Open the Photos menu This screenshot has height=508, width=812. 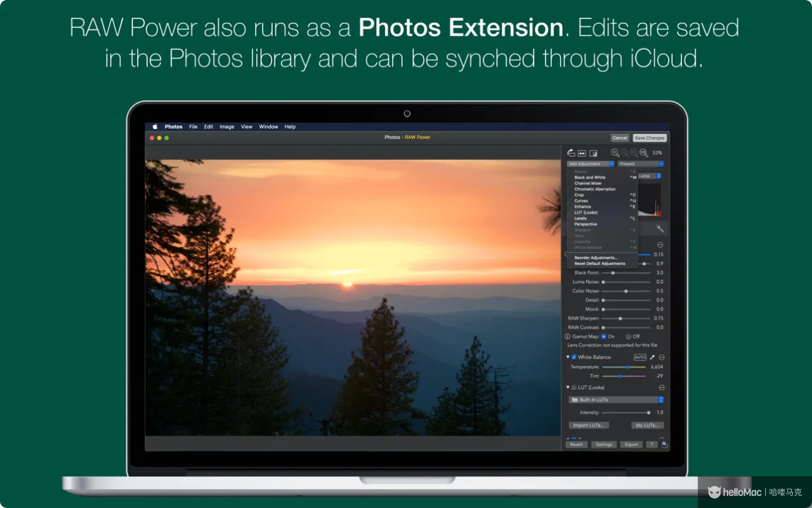coord(174,127)
